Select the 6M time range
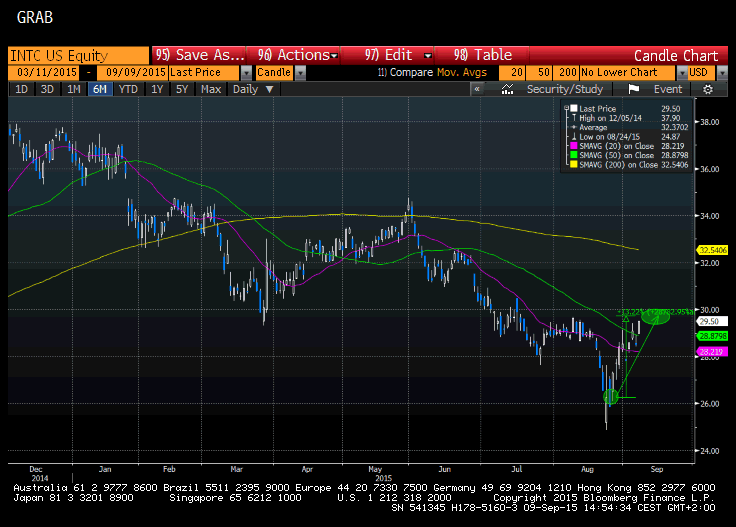This screenshot has height=527, width=736. (100, 89)
